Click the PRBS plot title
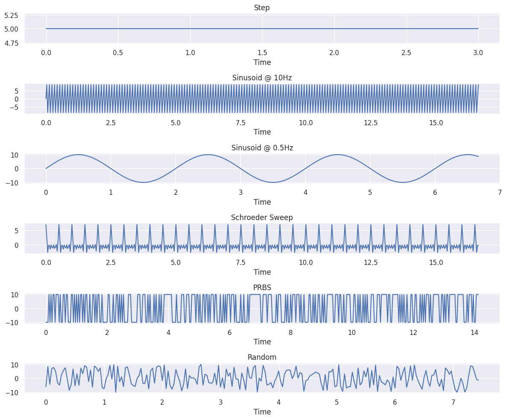506x420 pixels. click(262, 287)
